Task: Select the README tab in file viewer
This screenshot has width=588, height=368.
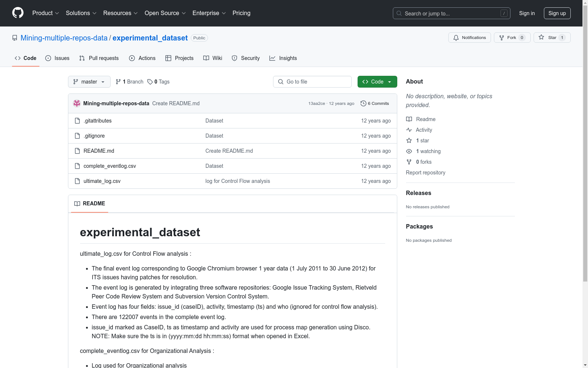Action: (90, 204)
